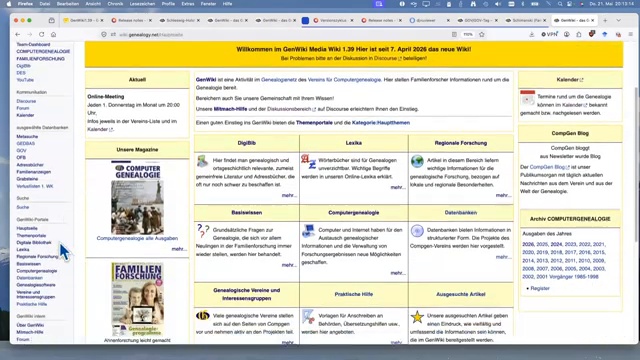640x360 pixels.
Task: Open the Datenbanken heading link
Action: pos(460,213)
